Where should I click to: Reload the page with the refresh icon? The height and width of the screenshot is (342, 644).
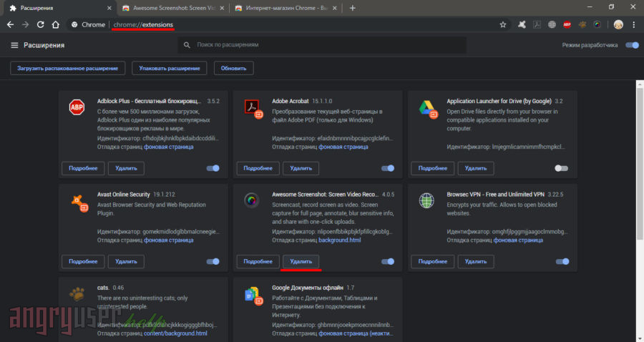(40, 24)
